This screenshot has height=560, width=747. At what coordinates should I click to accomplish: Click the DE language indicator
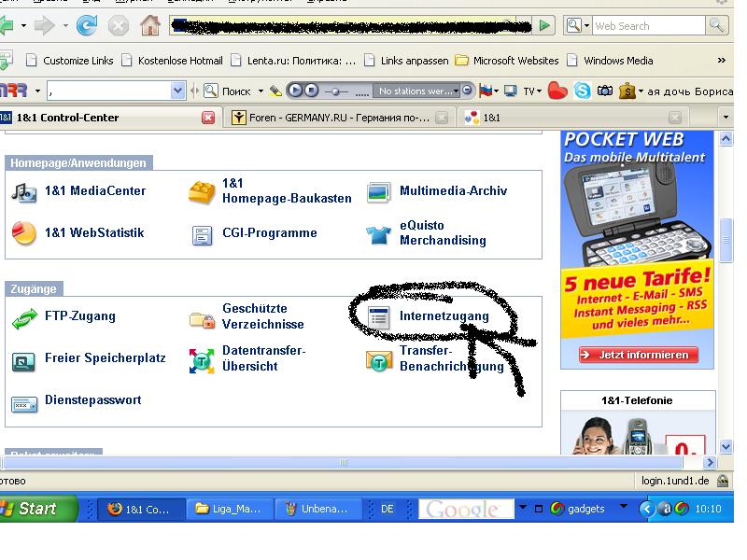tap(387, 509)
